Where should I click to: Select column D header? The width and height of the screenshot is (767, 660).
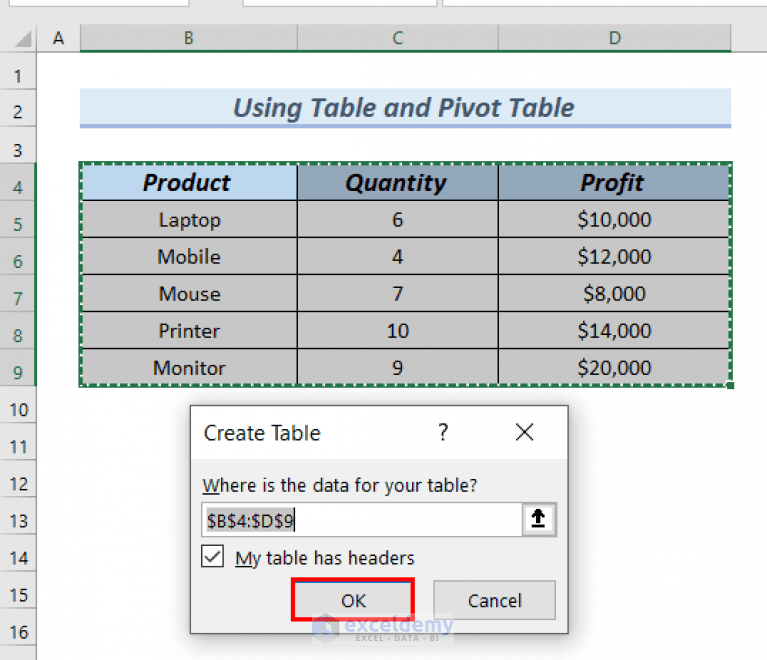click(614, 38)
